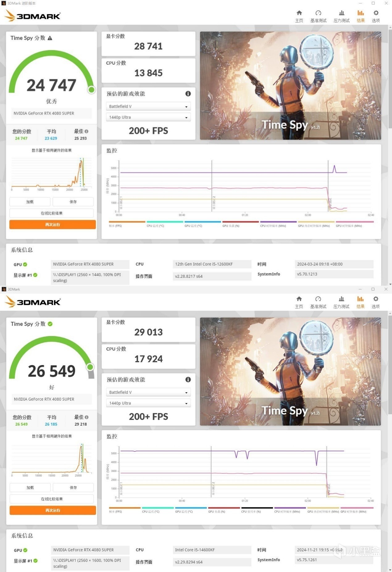Toggle the CPU 时钟频率 legend in the 24 747 window
The width and height of the screenshot is (392, 572).
point(278,224)
